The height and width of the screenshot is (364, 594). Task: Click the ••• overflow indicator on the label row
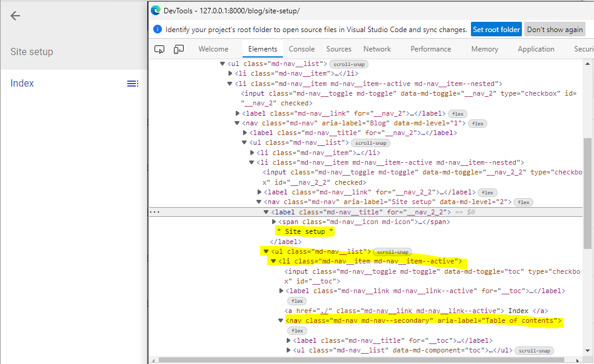click(156, 211)
